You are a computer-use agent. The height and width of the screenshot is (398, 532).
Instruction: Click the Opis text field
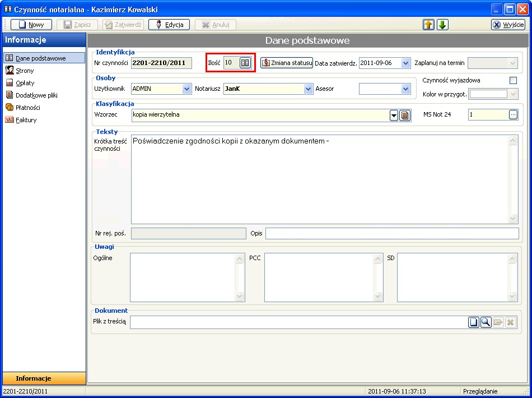point(392,233)
